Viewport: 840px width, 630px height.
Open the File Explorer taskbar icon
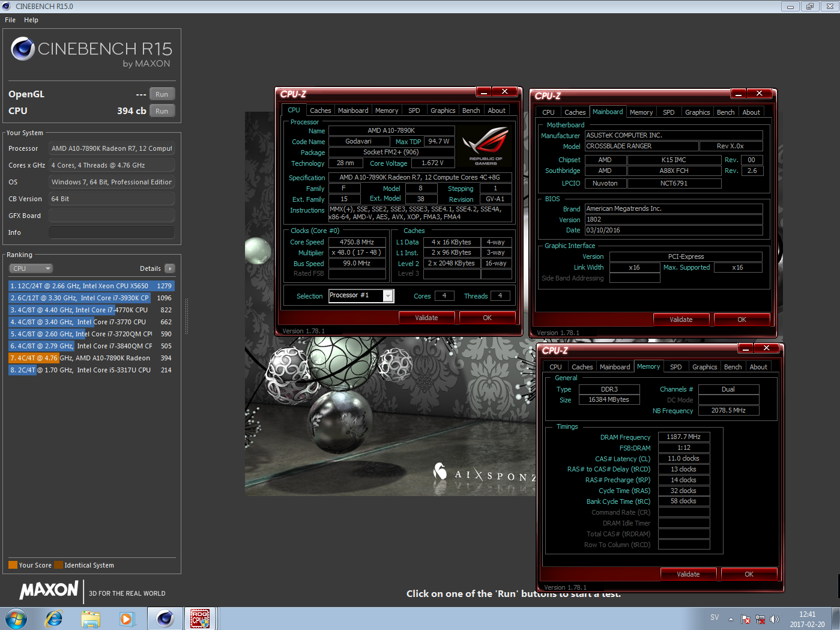(91, 619)
